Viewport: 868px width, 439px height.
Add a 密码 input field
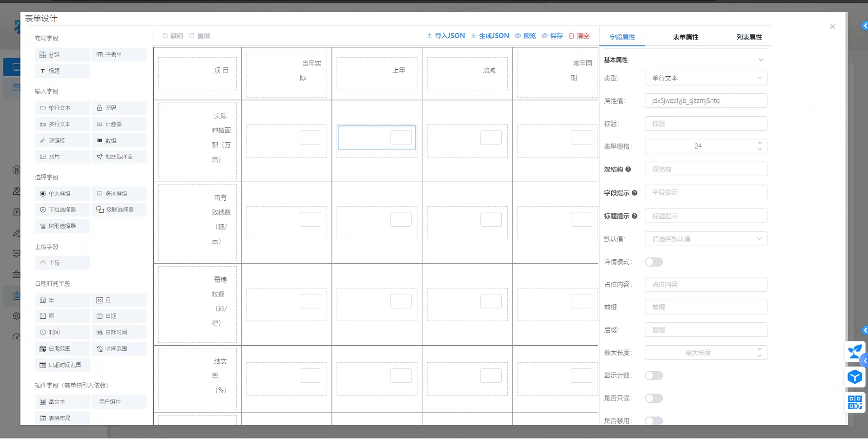(x=119, y=108)
